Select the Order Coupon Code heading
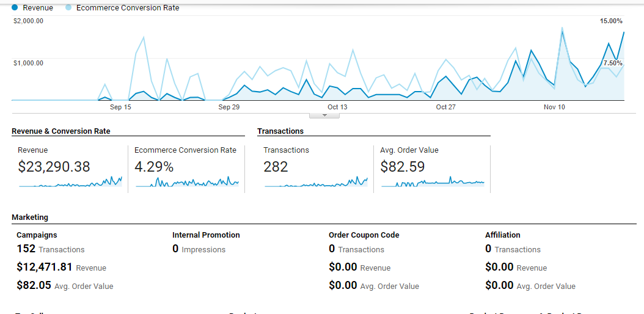The height and width of the screenshot is (314, 644). [364, 235]
